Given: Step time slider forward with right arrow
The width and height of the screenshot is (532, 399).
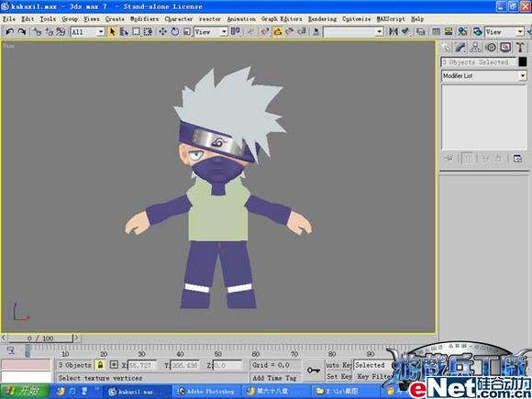Looking at the screenshot, I should pyautogui.click(x=77, y=338).
